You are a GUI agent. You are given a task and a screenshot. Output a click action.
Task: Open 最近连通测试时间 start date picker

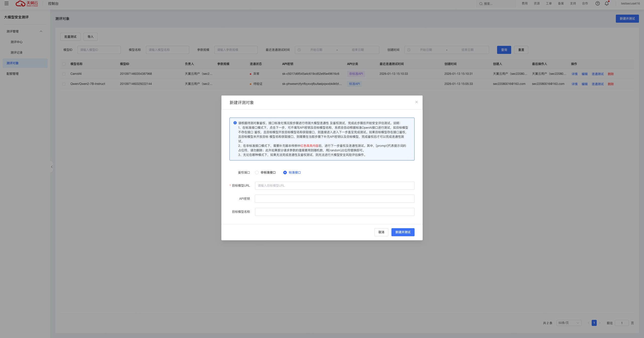(316, 50)
